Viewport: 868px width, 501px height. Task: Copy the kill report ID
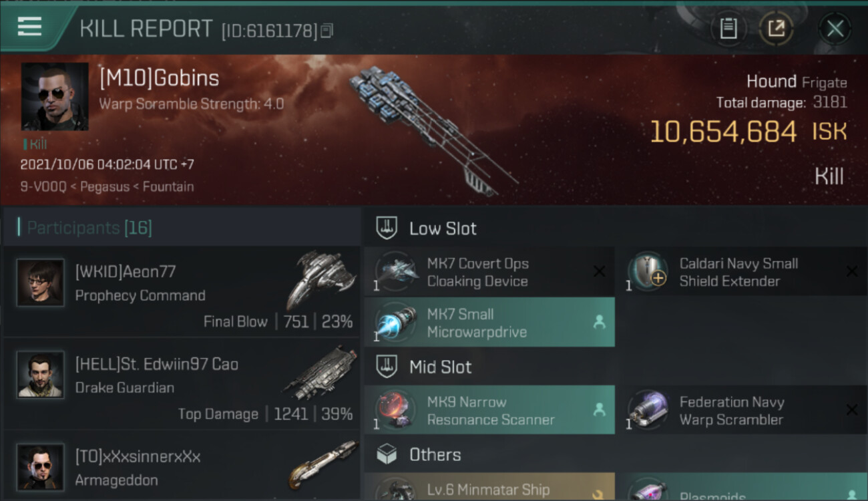327,30
